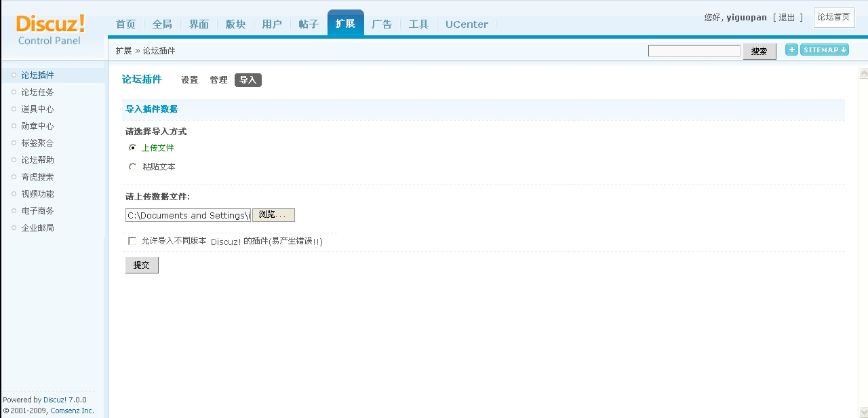Click the scrollbar up arrow
868x418 pixels.
863,73
